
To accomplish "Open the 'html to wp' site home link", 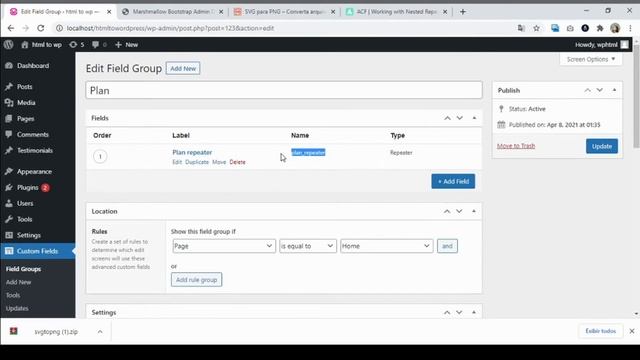I will click(42, 44).
